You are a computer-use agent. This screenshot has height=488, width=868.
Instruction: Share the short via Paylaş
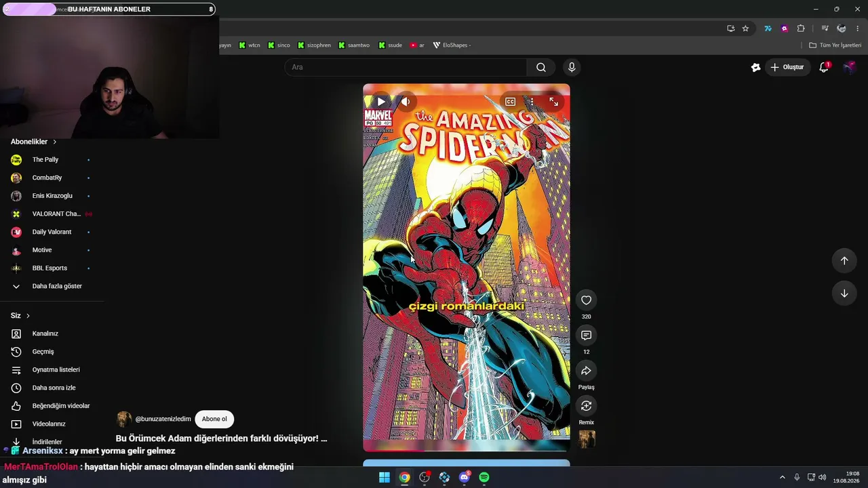[587, 371]
